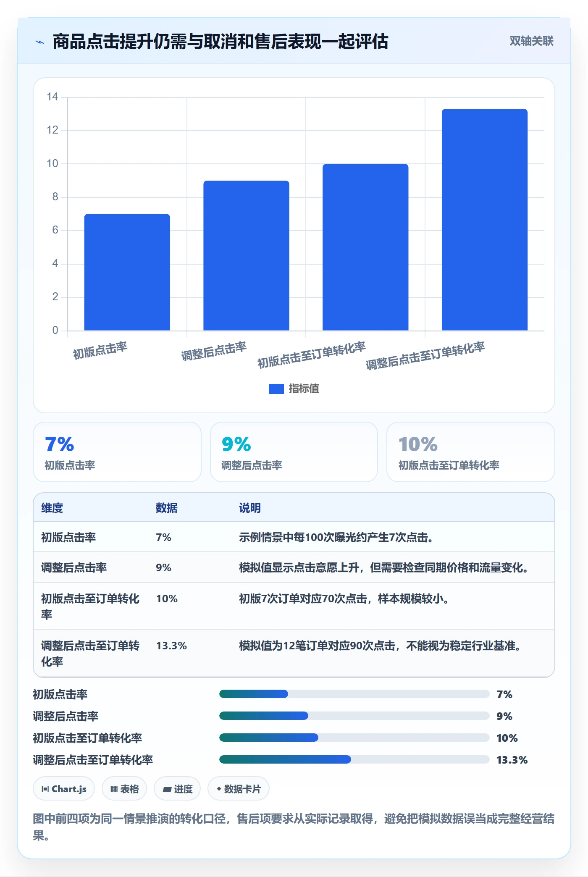Open the 10% 初版点击至订单转化率 data card
The height and width of the screenshot is (877, 588).
tap(471, 452)
